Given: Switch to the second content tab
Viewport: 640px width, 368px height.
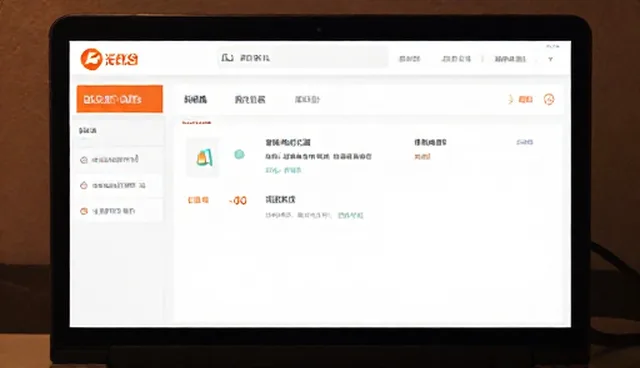Looking at the screenshot, I should 250,99.
